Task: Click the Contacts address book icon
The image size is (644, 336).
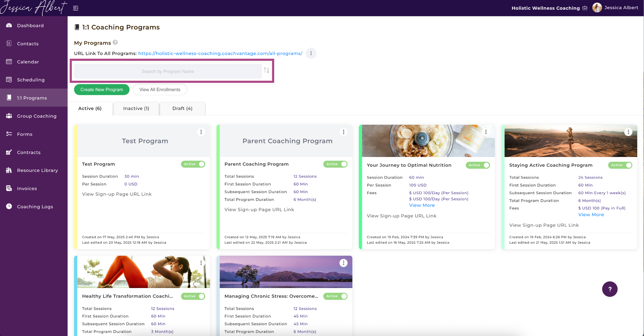Action: pos(9,43)
